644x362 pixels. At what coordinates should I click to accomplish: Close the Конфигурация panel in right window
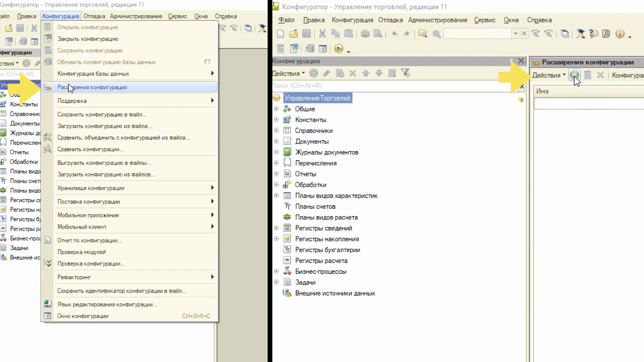point(521,61)
